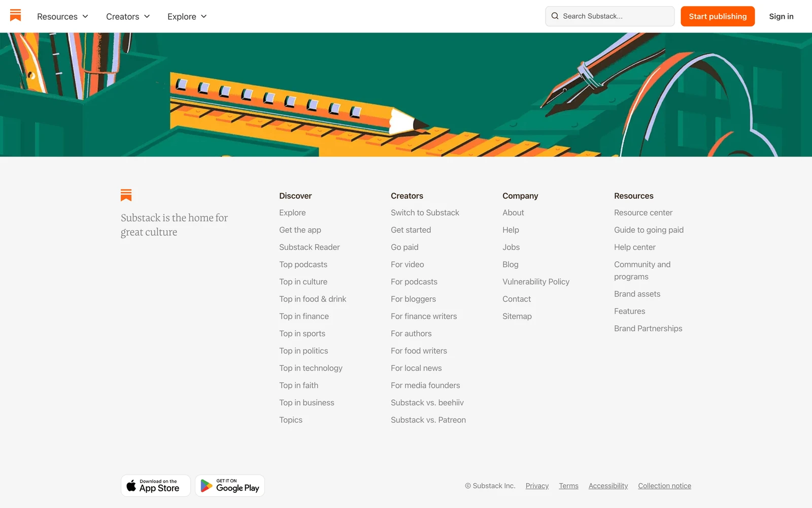Expand the Creators dropdown menu
The height and width of the screenshot is (508, 812).
(128, 16)
